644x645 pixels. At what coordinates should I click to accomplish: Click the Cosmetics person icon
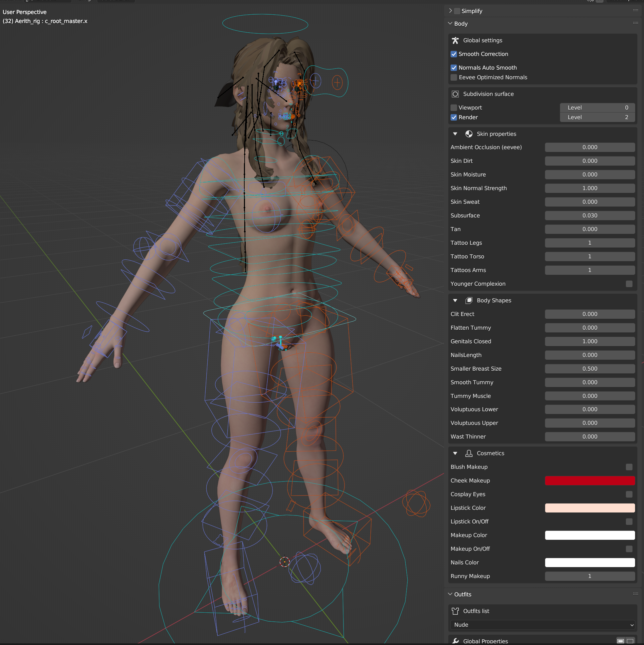tap(469, 454)
